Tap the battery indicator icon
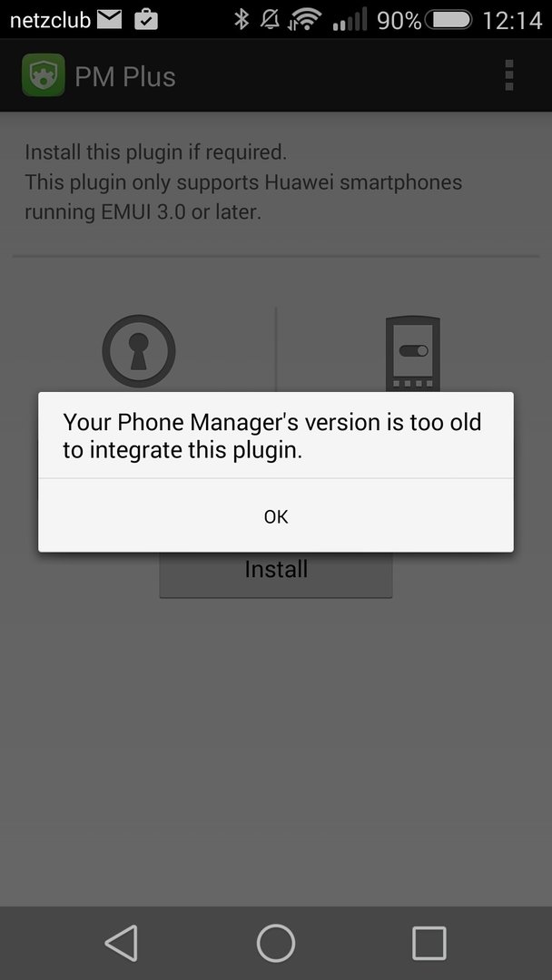The width and height of the screenshot is (552, 980). click(x=448, y=20)
